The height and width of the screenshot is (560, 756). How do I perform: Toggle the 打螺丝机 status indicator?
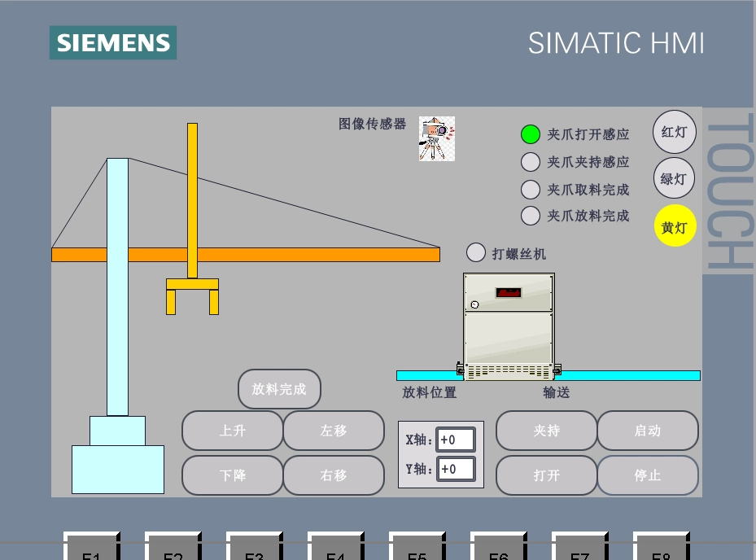476,252
